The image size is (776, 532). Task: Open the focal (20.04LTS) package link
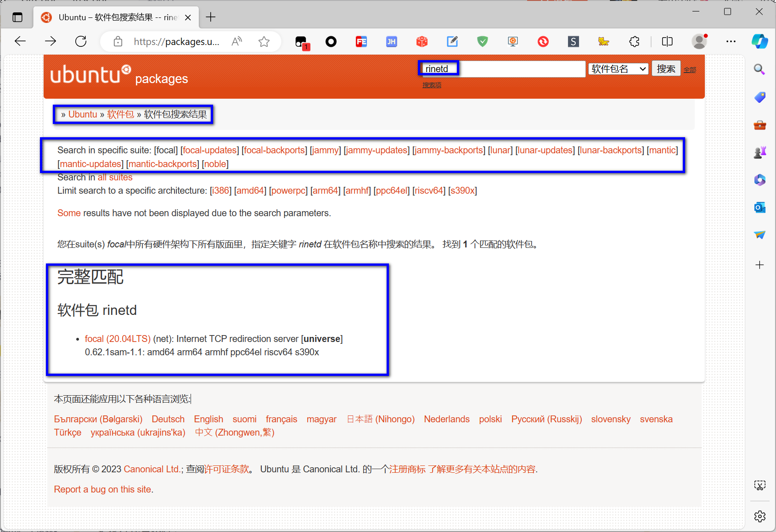point(118,339)
